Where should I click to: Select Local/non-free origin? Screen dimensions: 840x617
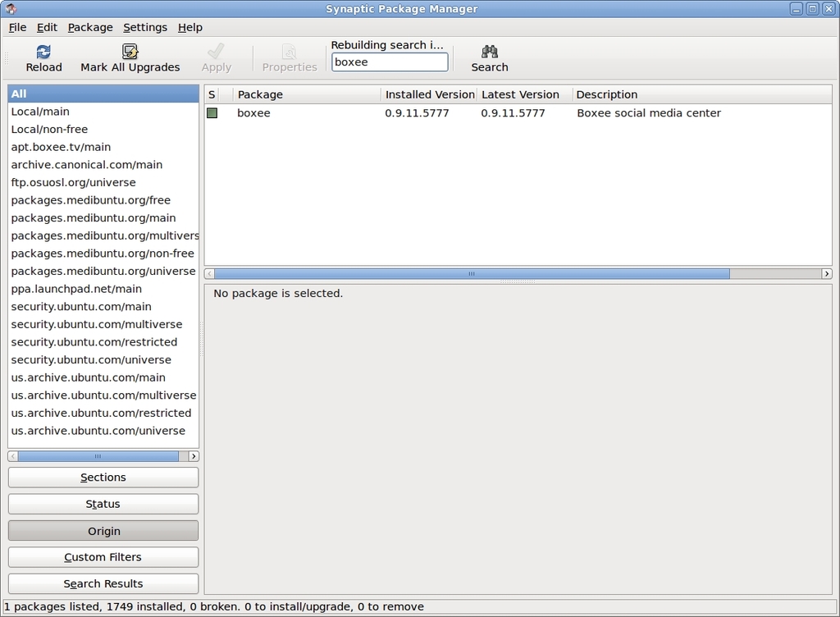click(x=103, y=129)
